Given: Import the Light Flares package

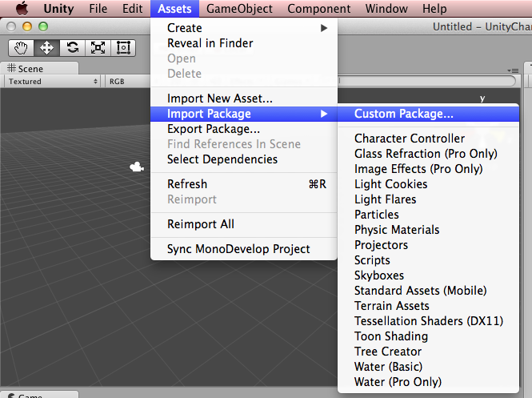Looking at the screenshot, I should 428,199.
